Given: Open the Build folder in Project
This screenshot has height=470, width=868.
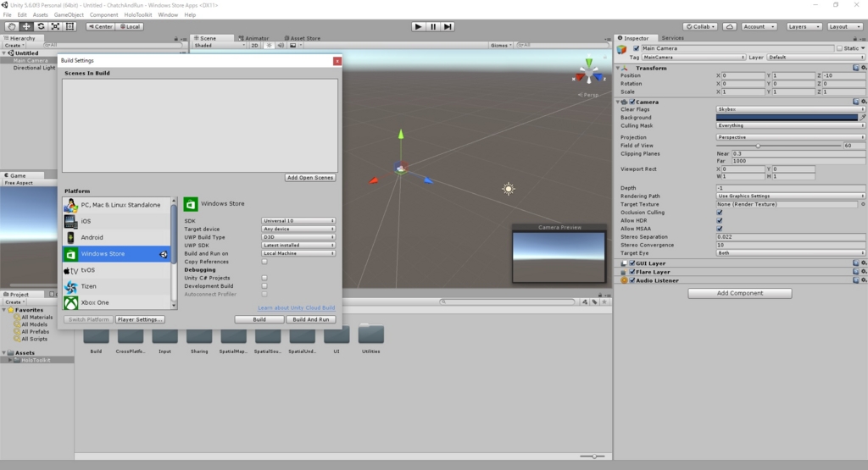Looking at the screenshot, I should pos(97,334).
